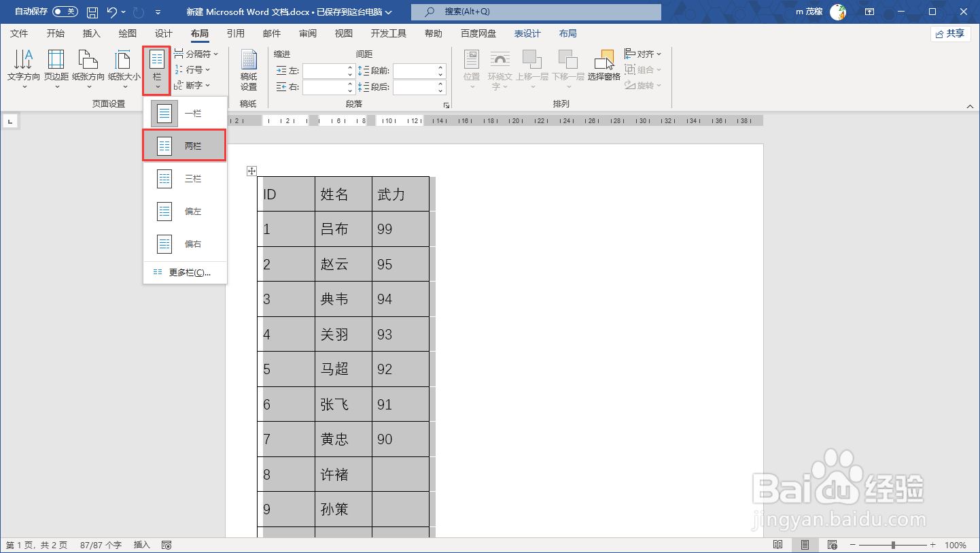Switch to the 表设计 (Table Design) tab

click(527, 32)
